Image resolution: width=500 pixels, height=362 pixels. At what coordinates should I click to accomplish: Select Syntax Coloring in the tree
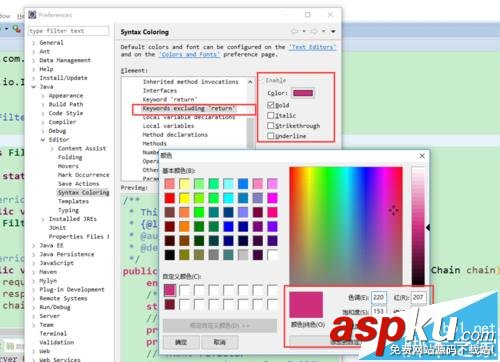pos(83,192)
